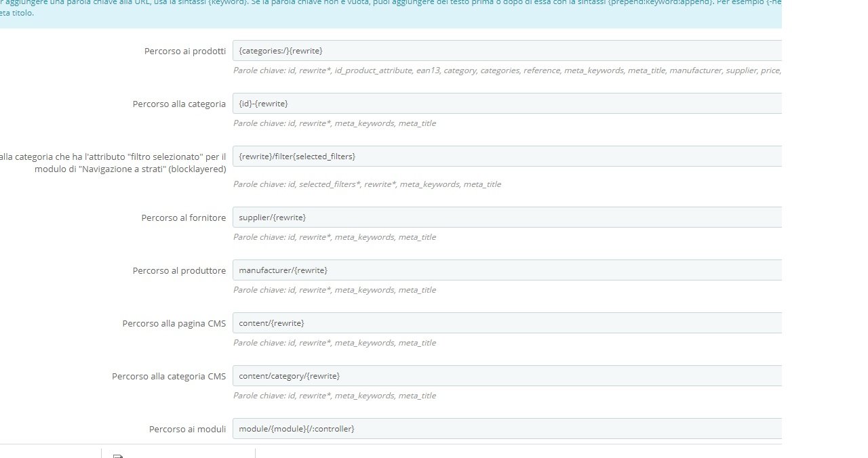Viewport: 868px width, 458px height.
Task: Click the selected_filters keyword hint text
Action: [367, 184]
